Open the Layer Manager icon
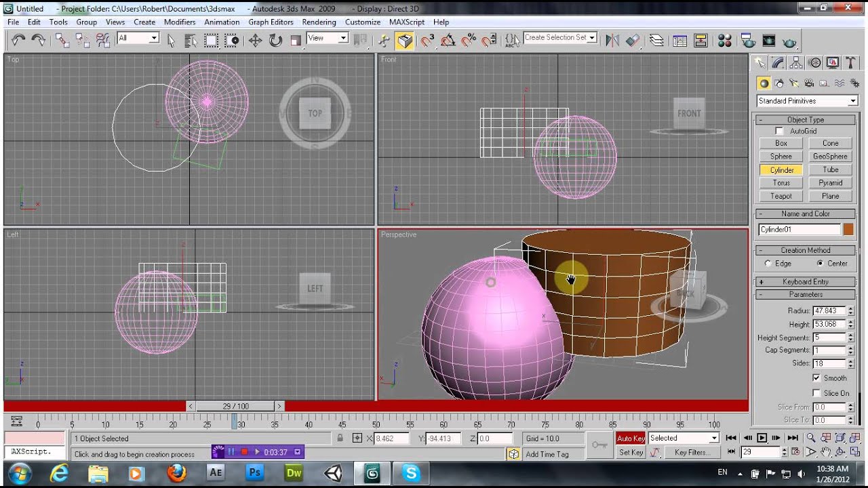This screenshot has width=868, height=488. 656,40
